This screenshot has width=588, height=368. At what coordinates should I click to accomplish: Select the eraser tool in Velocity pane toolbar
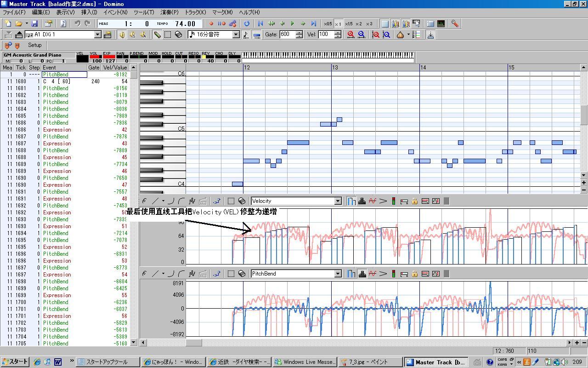tap(242, 201)
